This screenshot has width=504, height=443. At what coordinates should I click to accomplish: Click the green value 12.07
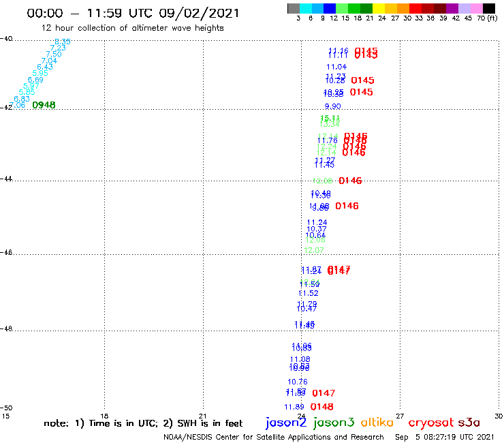click(x=314, y=250)
